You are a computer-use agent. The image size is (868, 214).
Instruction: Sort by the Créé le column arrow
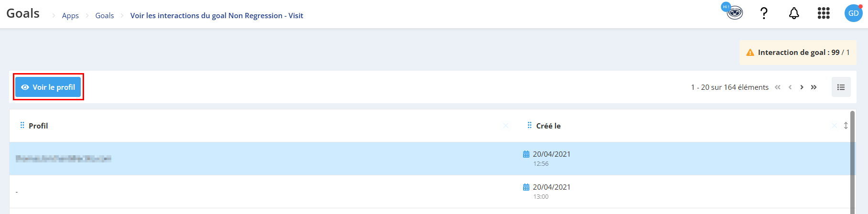coord(846,126)
